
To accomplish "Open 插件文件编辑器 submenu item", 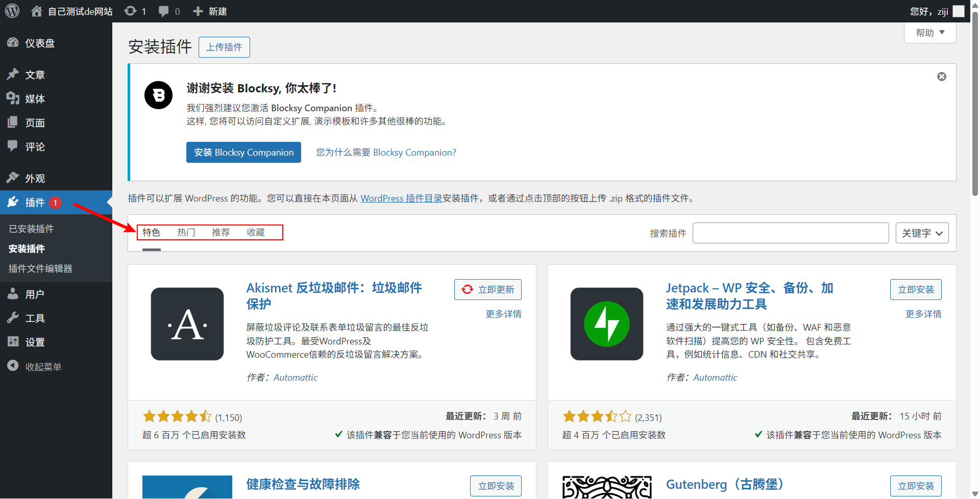I will (x=40, y=268).
